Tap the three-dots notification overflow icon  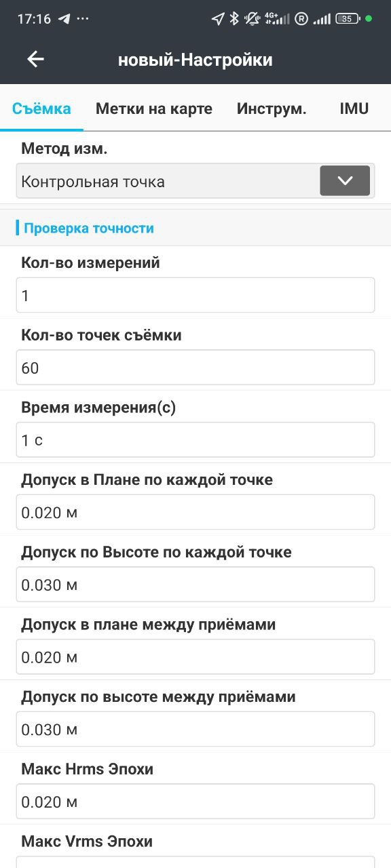coord(83,19)
